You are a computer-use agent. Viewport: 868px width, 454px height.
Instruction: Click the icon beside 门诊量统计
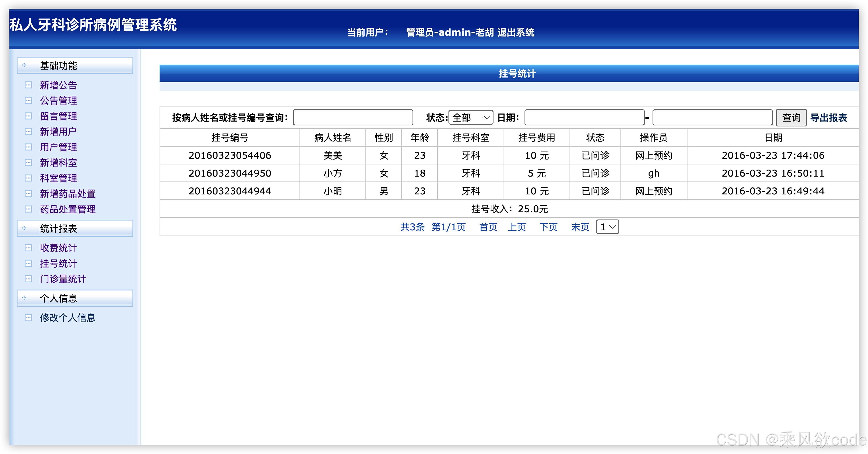tap(28, 279)
